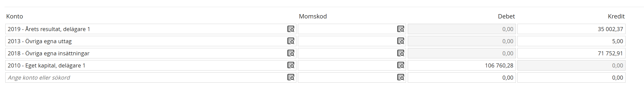Open account lookup for 2010 Eget kapital row
The height and width of the screenshot is (94, 644).
tap(291, 65)
